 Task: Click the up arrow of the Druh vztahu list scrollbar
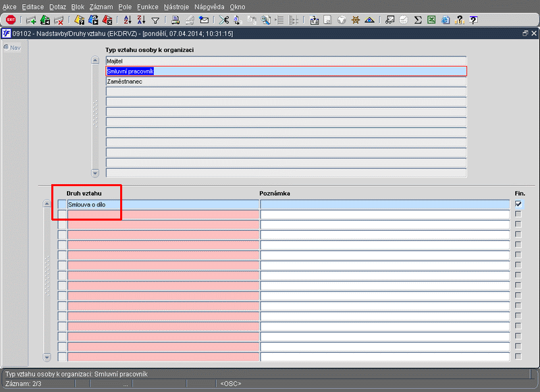click(x=47, y=204)
